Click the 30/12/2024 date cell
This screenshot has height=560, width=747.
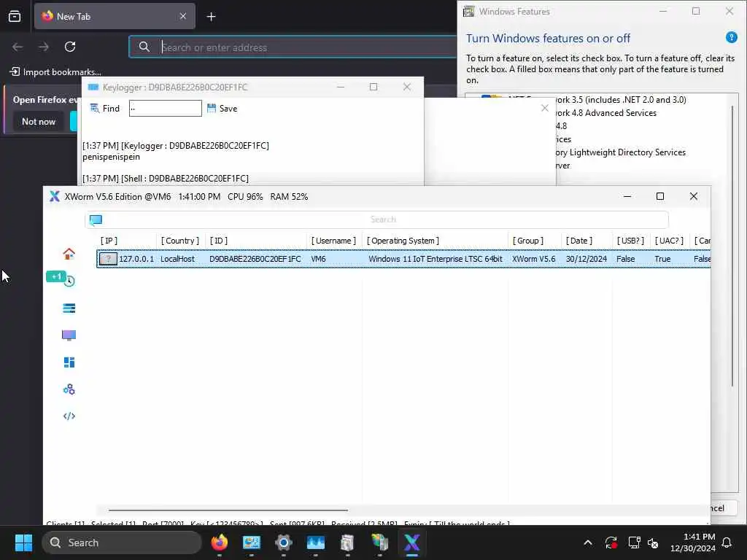pos(586,259)
